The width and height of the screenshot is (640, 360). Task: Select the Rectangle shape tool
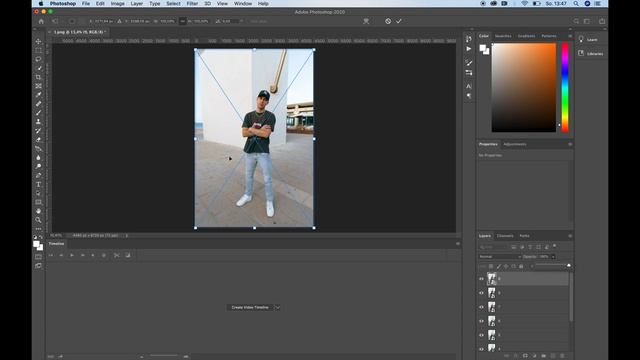[x=38, y=202]
